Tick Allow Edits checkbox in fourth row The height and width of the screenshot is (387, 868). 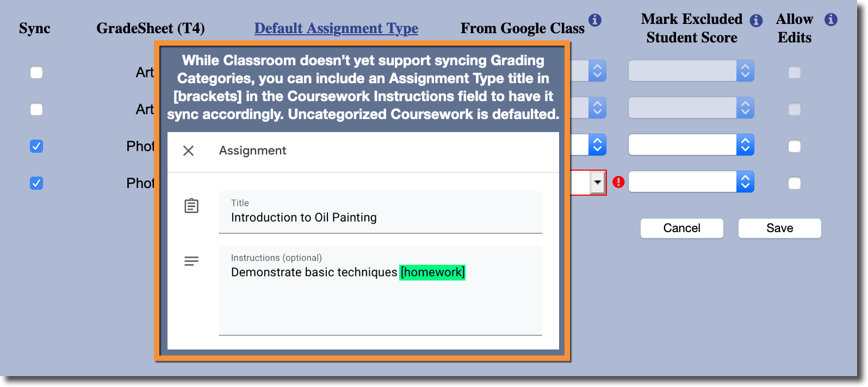click(x=794, y=183)
